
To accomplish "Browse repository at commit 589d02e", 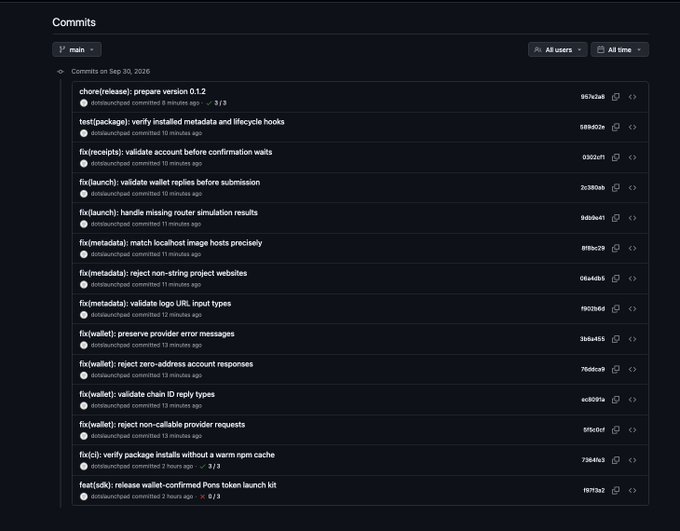I will coord(632,127).
